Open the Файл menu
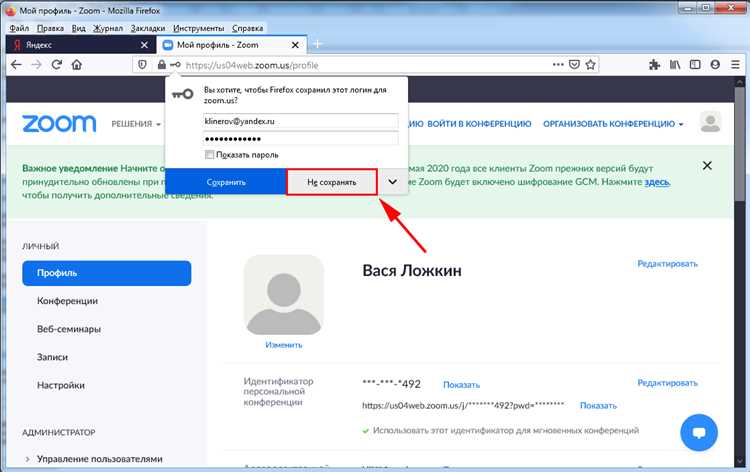750x472 pixels. (19, 28)
